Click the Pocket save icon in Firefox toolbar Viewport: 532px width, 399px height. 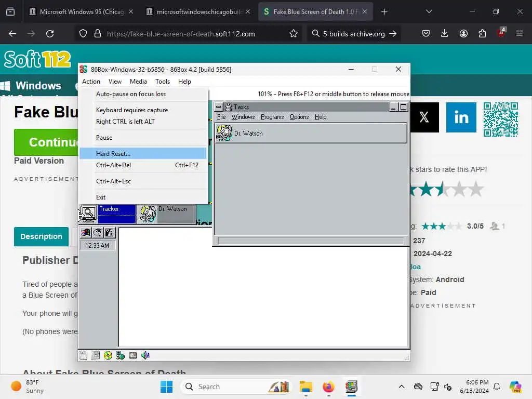[426, 34]
